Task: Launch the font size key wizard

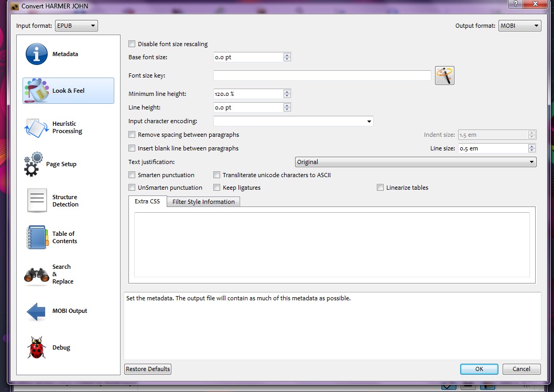Action: coord(444,75)
